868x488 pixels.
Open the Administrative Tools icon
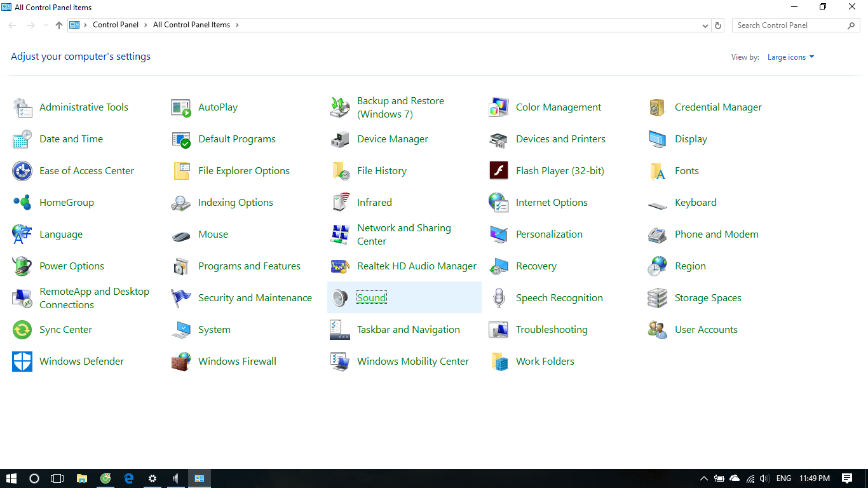(22, 107)
